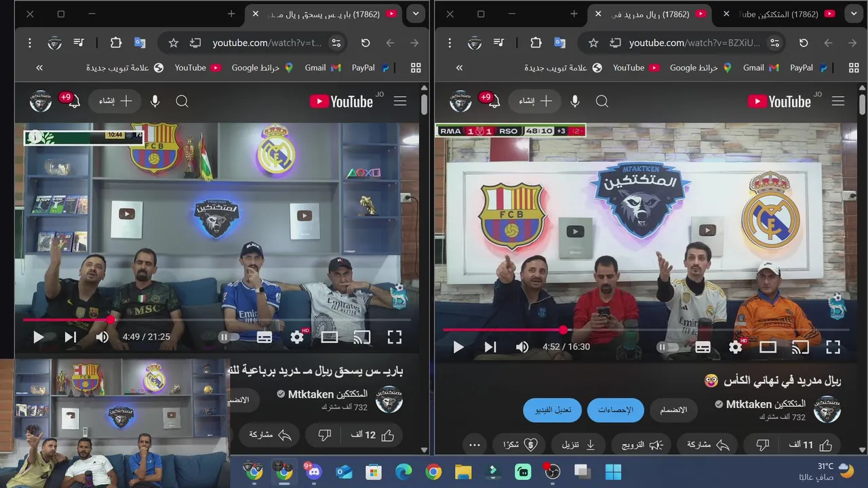Open PayPal bookmark in right window

click(808, 68)
